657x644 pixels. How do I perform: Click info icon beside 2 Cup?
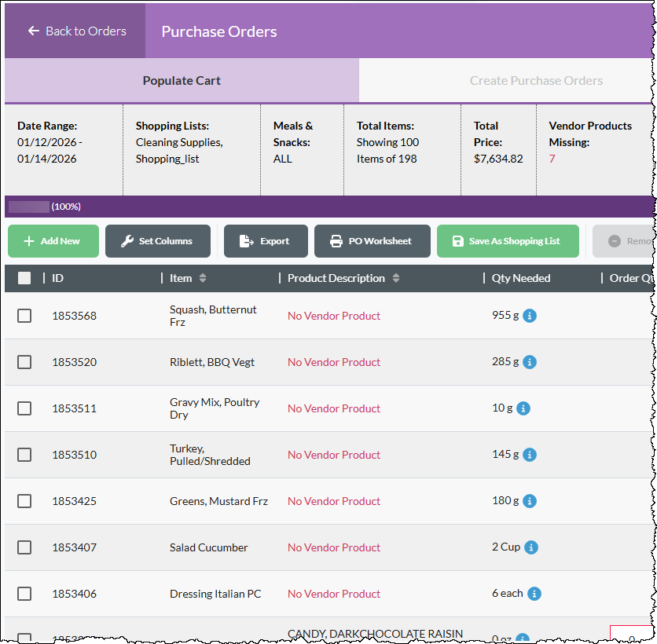(531, 547)
